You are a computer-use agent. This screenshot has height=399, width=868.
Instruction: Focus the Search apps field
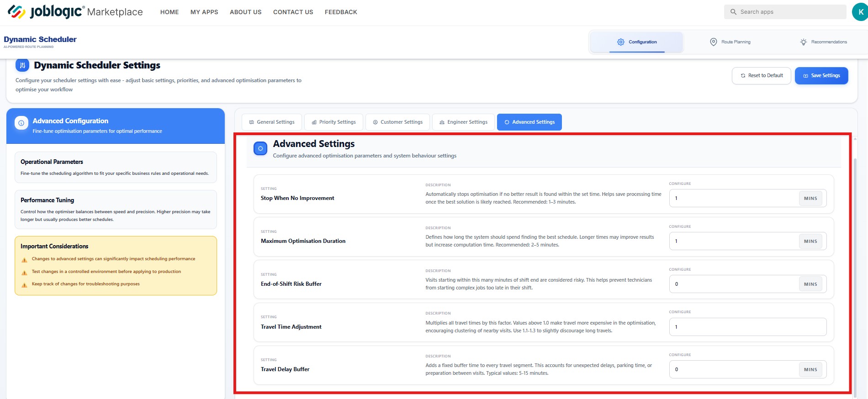click(x=785, y=12)
